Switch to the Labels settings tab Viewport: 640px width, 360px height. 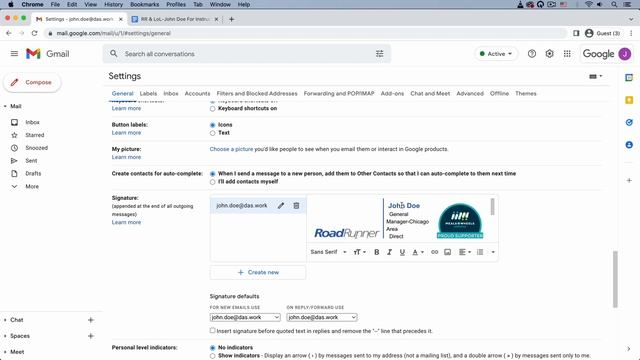(148, 93)
